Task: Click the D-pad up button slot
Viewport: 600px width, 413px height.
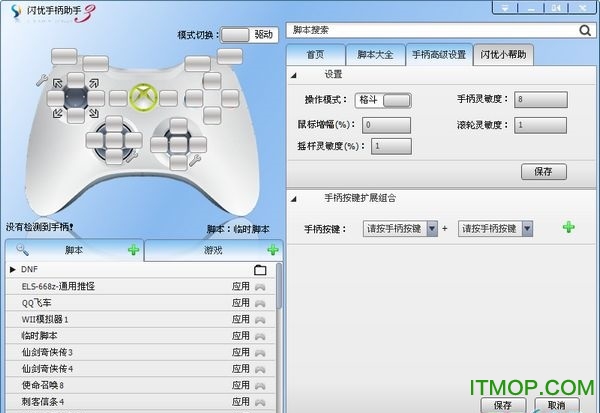Action: [x=76, y=80]
